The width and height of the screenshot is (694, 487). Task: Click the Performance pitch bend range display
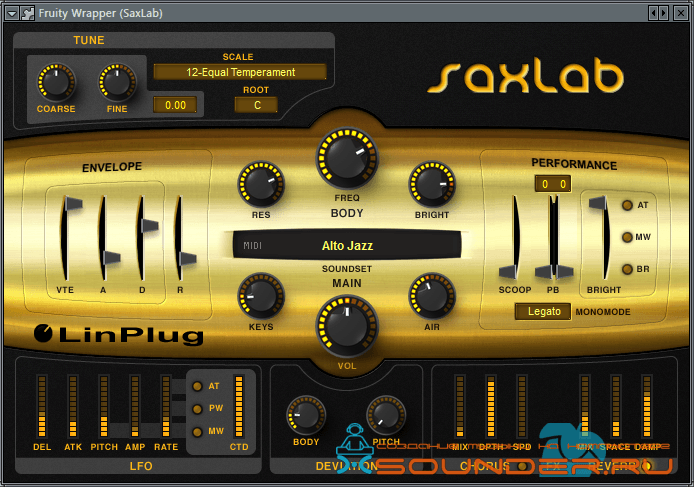point(553,184)
